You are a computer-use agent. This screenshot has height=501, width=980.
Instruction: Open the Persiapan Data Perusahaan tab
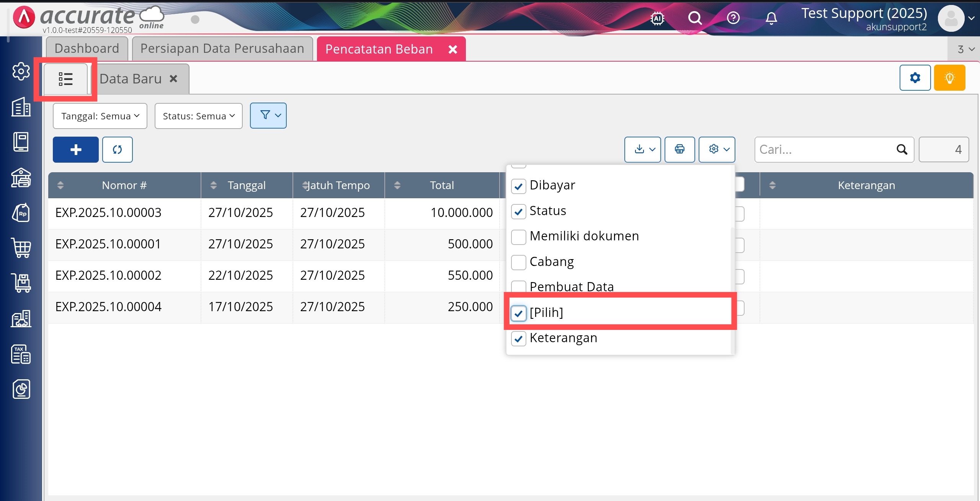pos(222,49)
